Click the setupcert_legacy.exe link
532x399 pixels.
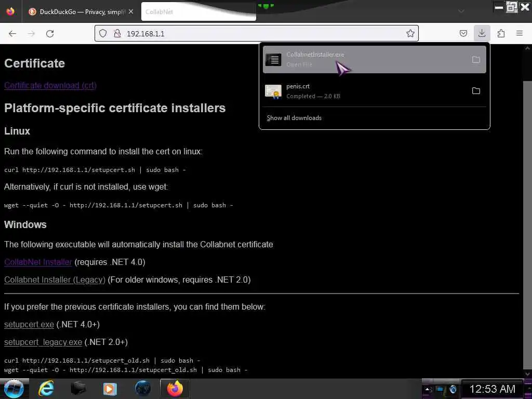[43, 342]
